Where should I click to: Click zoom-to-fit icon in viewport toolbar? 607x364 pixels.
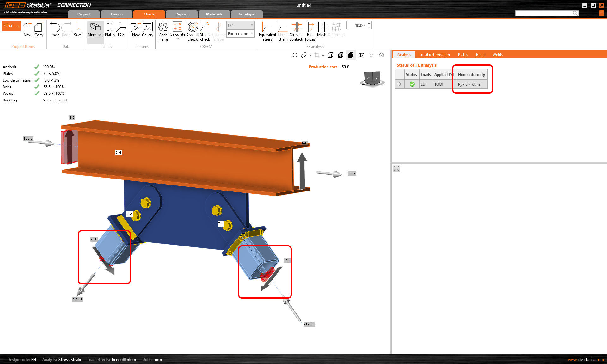pos(295,55)
